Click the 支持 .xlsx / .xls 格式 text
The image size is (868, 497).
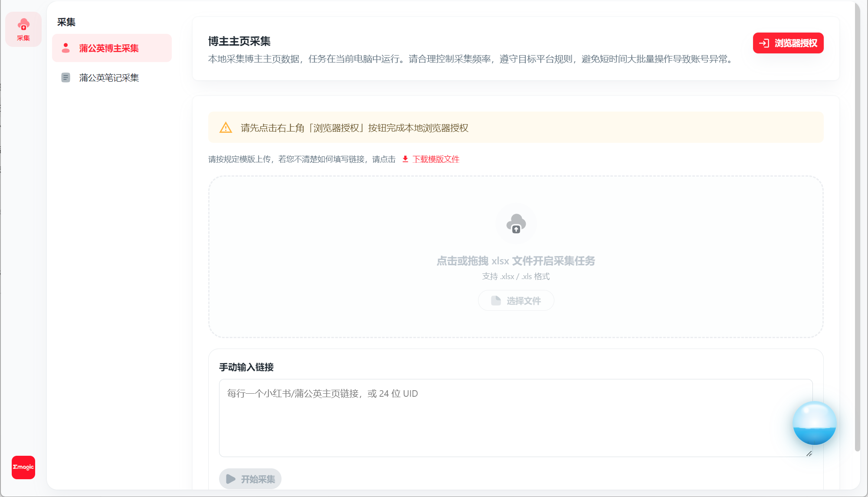click(x=516, y=276)
